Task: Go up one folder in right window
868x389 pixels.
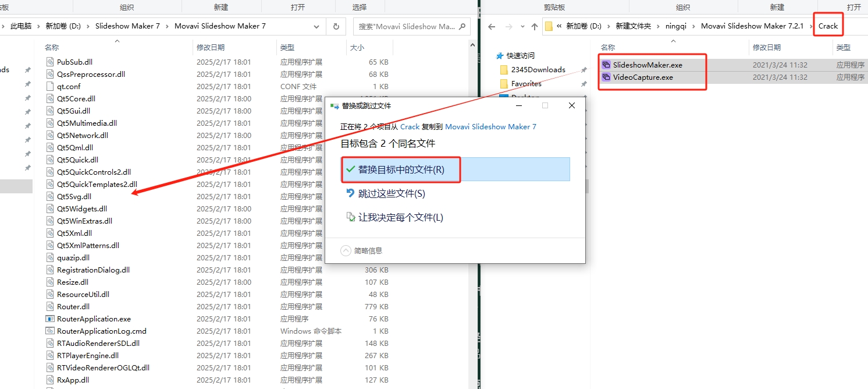Action: coord(535,26)
